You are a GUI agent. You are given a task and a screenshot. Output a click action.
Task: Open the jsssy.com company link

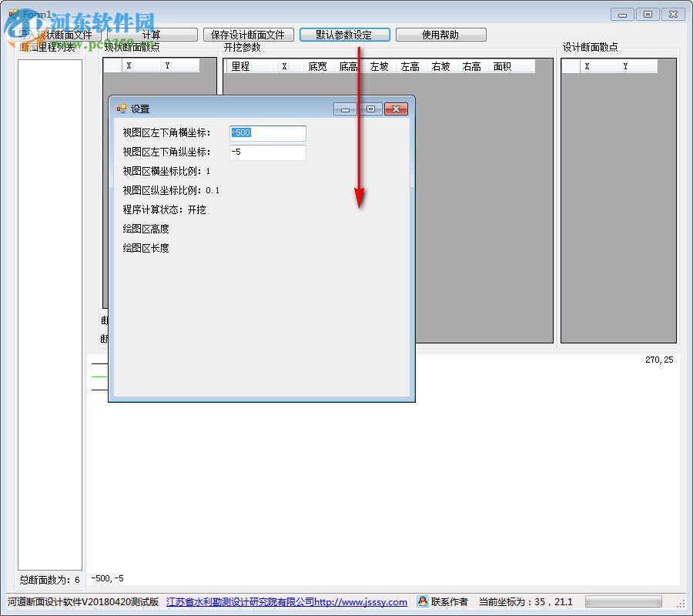[286, 602]
